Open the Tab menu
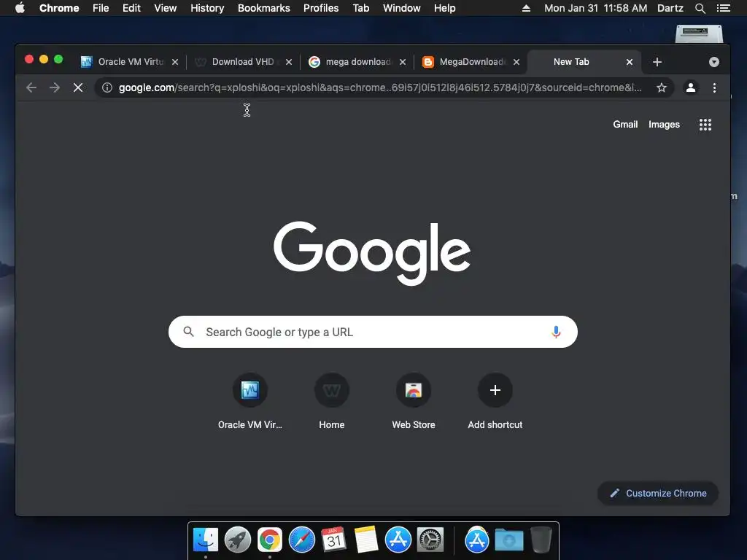The image size is (747, 560). (x=361, y=8)
